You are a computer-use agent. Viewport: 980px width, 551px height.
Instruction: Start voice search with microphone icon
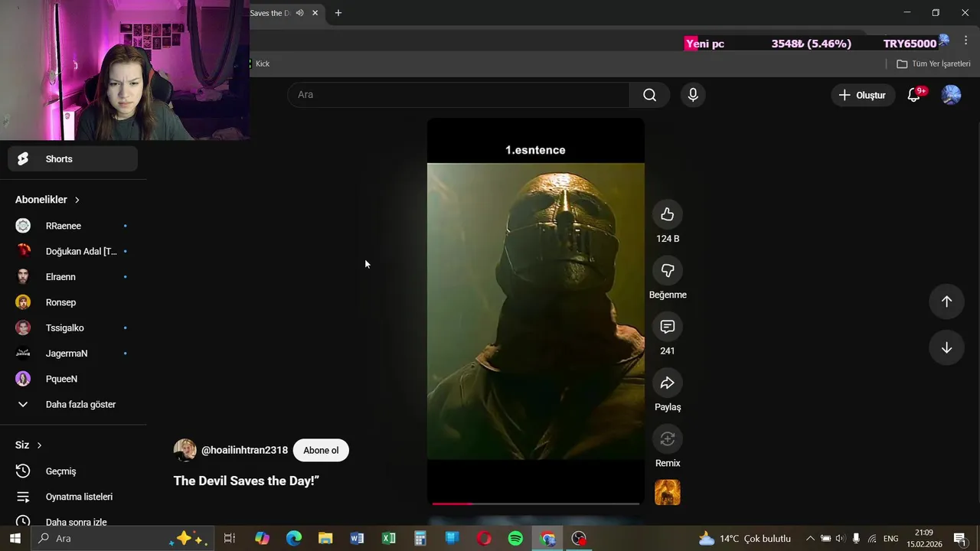[693, 95]
